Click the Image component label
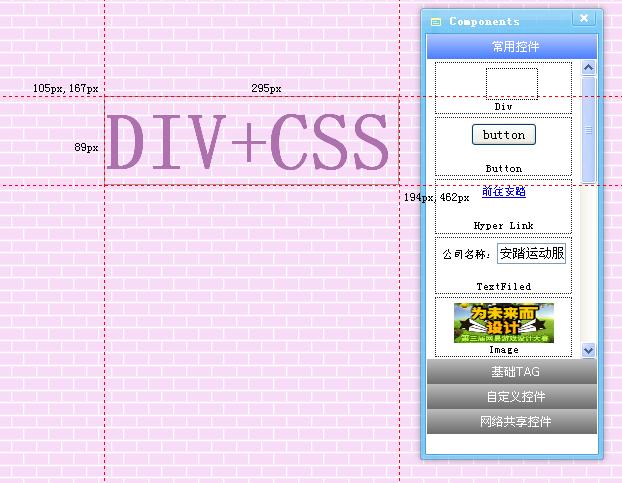The image size is (622, 483). pyautogui.click(x=504, y=350)
